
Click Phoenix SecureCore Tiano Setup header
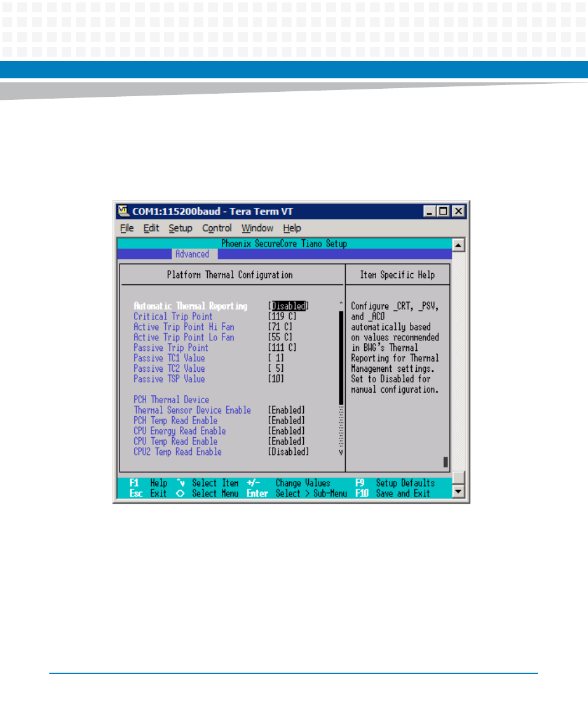pyautogui.click(x=284, y=244)
